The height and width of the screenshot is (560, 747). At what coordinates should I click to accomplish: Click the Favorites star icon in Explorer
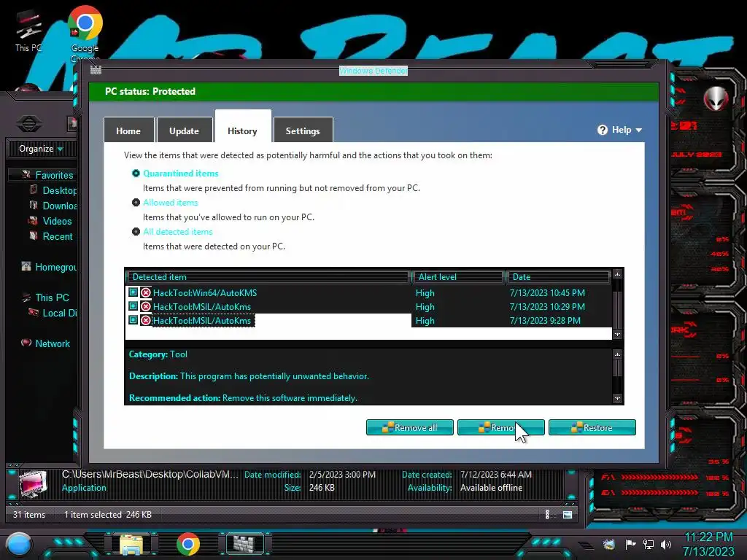click(x=26, y=175)
